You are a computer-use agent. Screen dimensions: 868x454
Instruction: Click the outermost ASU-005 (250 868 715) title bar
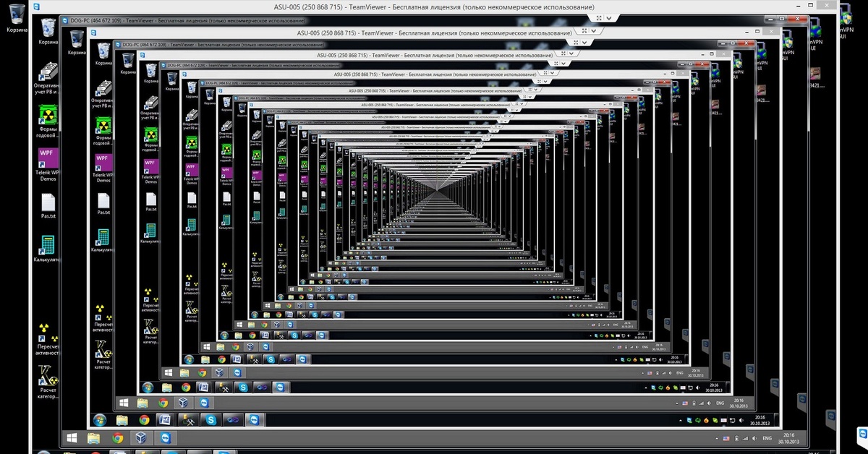click(433, 7)
